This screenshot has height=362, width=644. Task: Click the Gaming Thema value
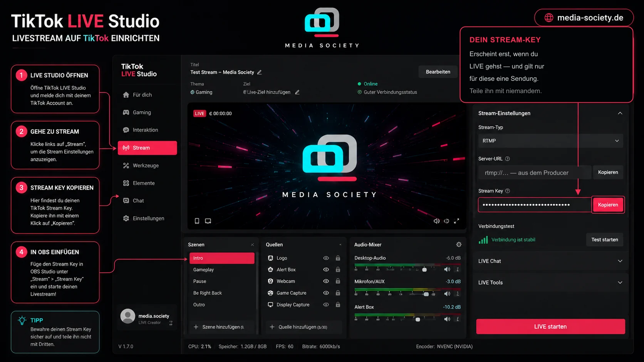point(201,92)
